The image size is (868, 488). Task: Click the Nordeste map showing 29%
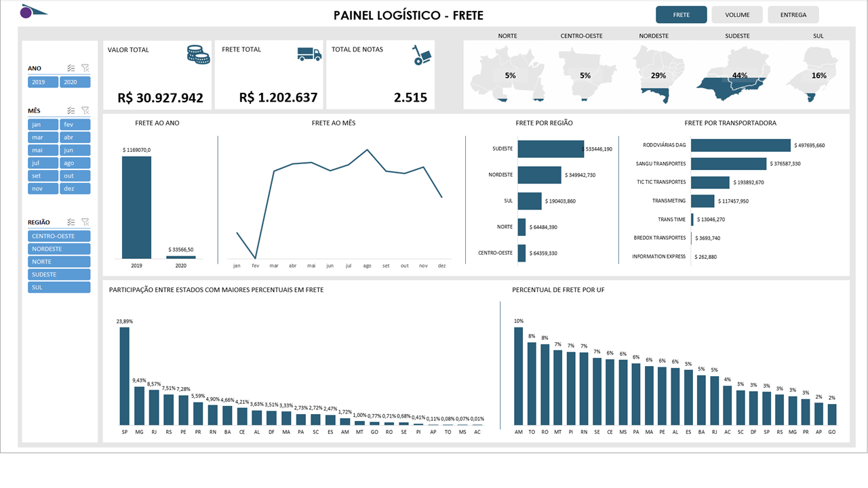click(654, 75)
